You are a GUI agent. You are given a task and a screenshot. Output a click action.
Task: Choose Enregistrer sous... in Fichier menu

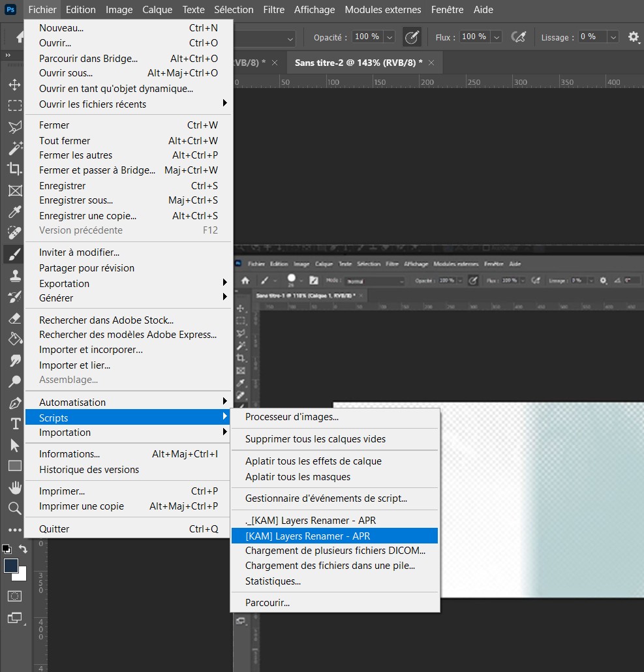tap(128, 200)
